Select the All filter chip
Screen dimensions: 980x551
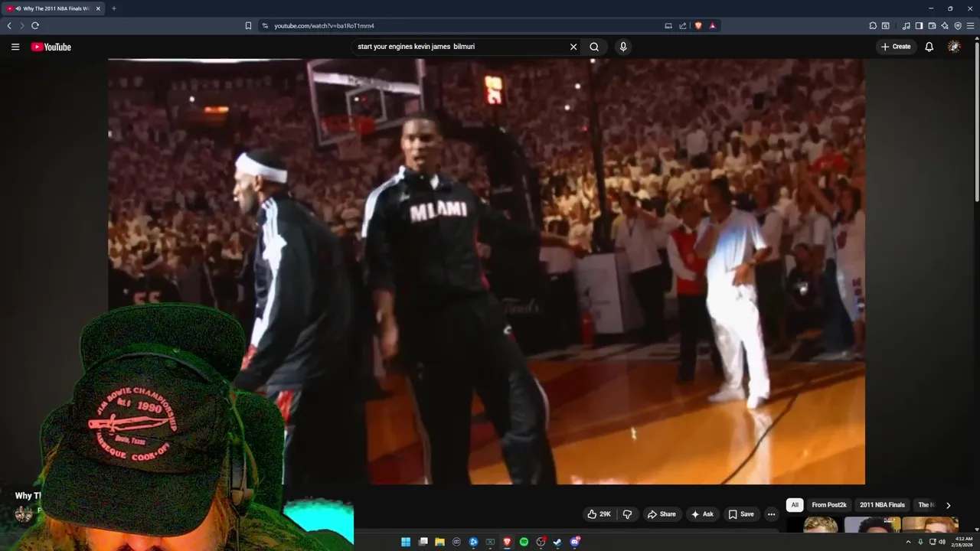tap(795, 505)
